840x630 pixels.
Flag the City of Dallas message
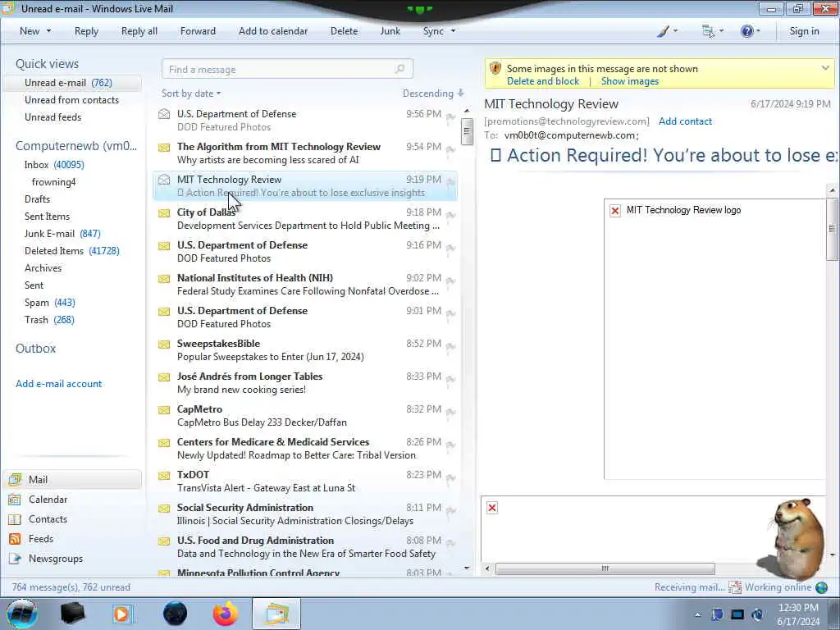point(450,216)
